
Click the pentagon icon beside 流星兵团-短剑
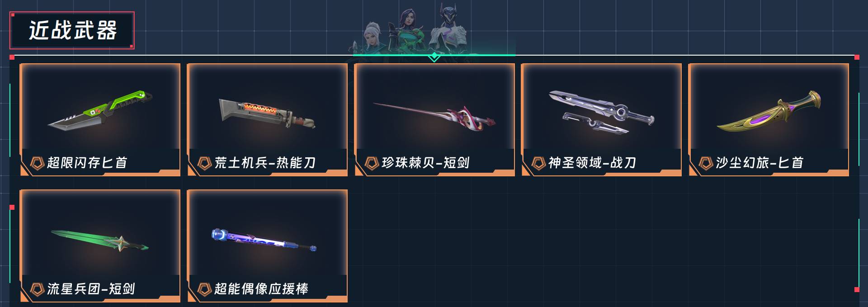pyautogui.click(x=37, y=289)
